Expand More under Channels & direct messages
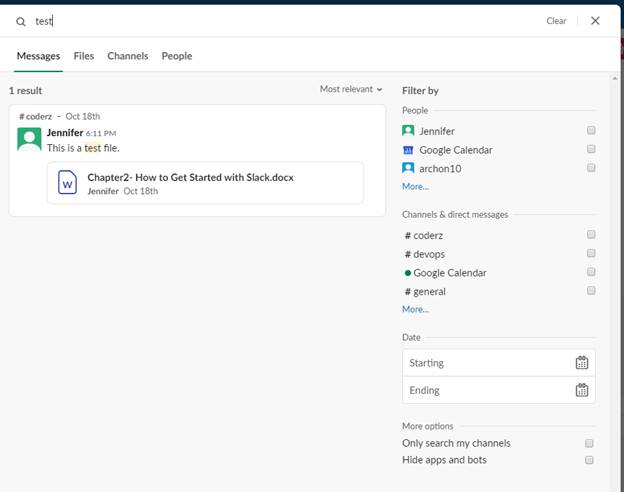Viewport: 624px width, 492px height. [x=415, y=309]
